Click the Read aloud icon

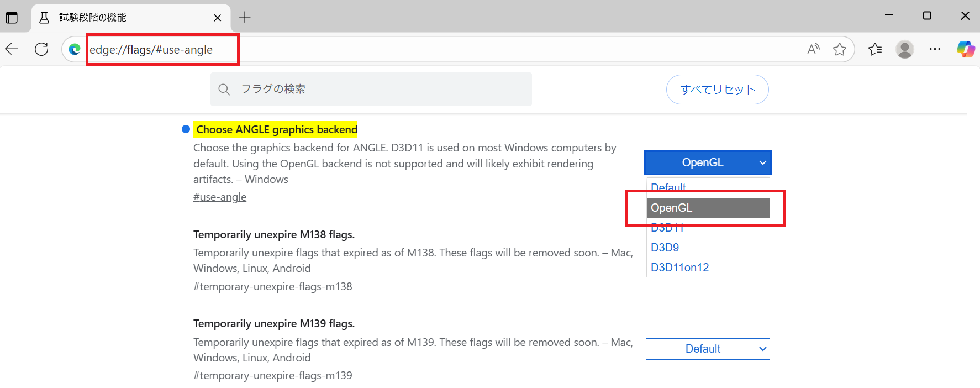813,49
